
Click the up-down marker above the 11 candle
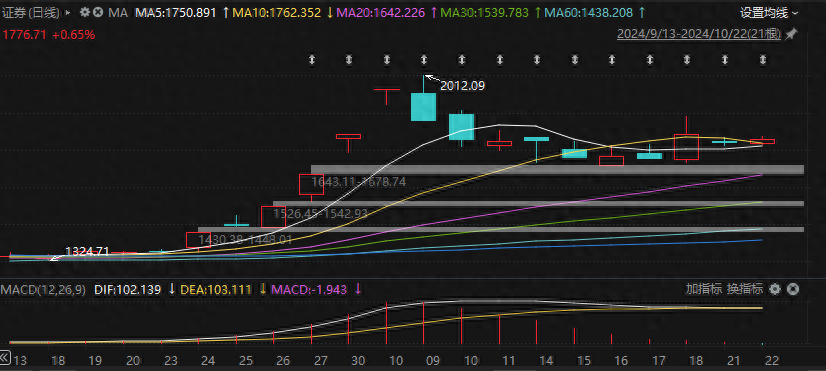(499, 60)
